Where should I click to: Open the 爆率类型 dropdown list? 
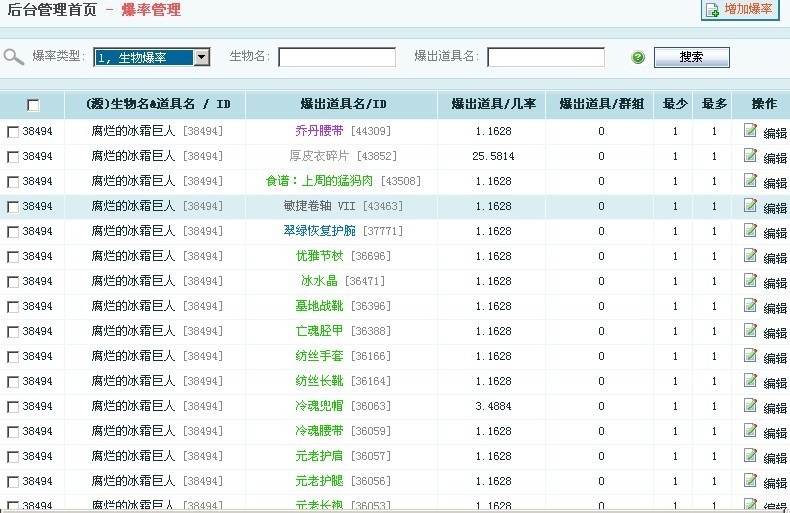(x=201, y=57)
